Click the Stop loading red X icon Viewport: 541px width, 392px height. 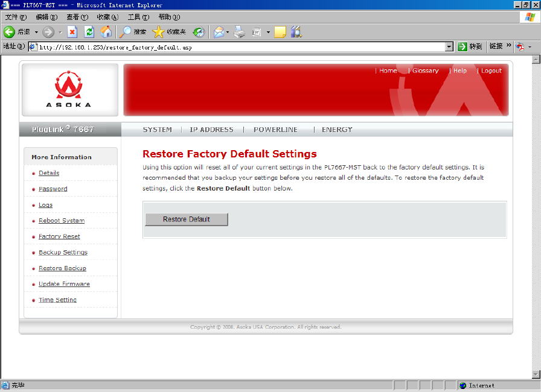click(72, 32)
